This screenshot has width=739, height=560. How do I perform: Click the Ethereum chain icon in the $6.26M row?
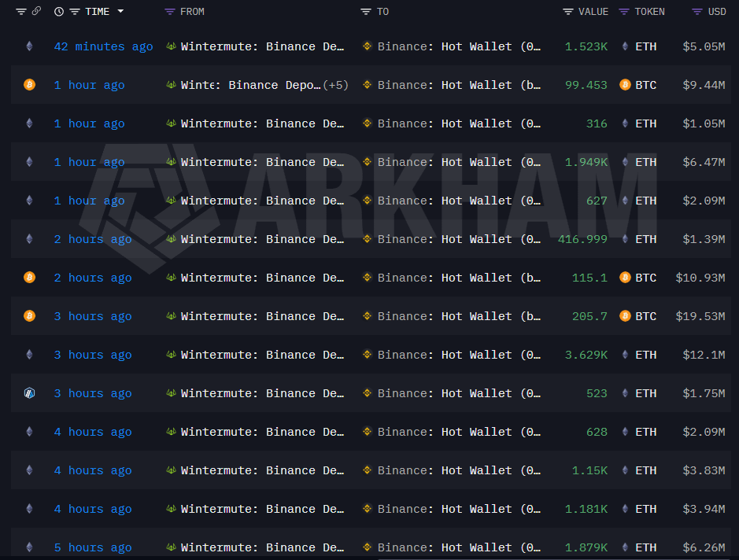click(29, 547)
